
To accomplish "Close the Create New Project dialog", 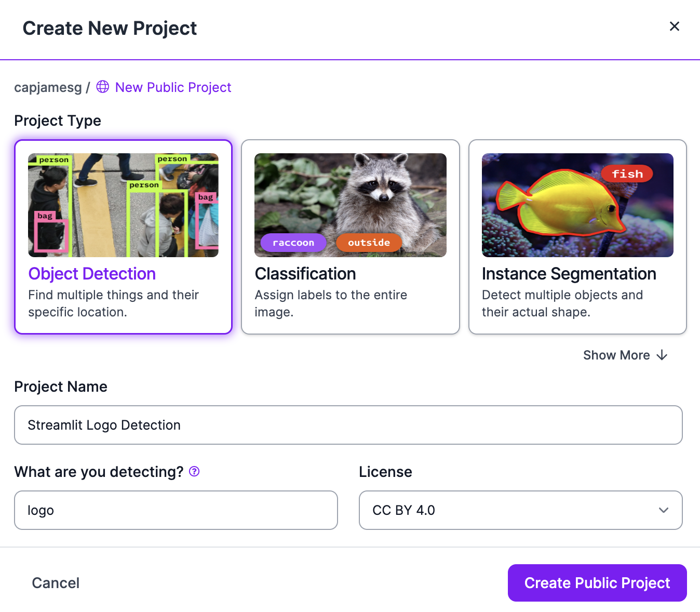I will (x=674, y=26).
